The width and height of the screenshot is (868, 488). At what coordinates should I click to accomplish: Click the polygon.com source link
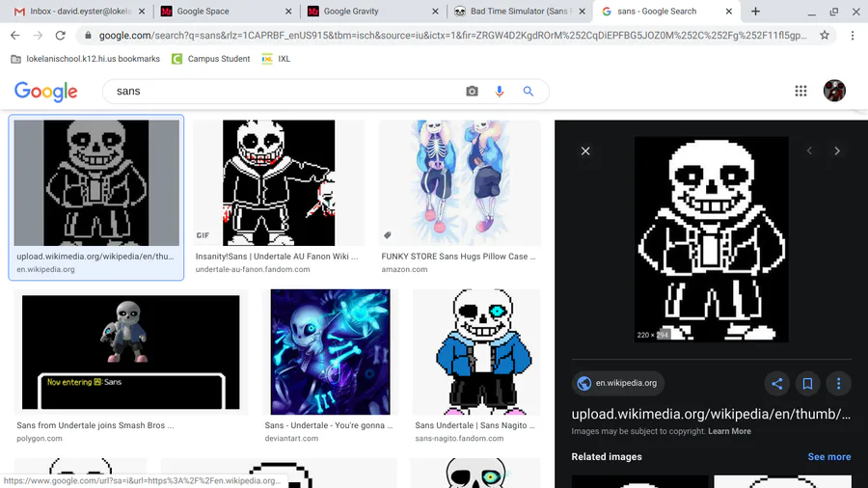[x=40, y=438]
